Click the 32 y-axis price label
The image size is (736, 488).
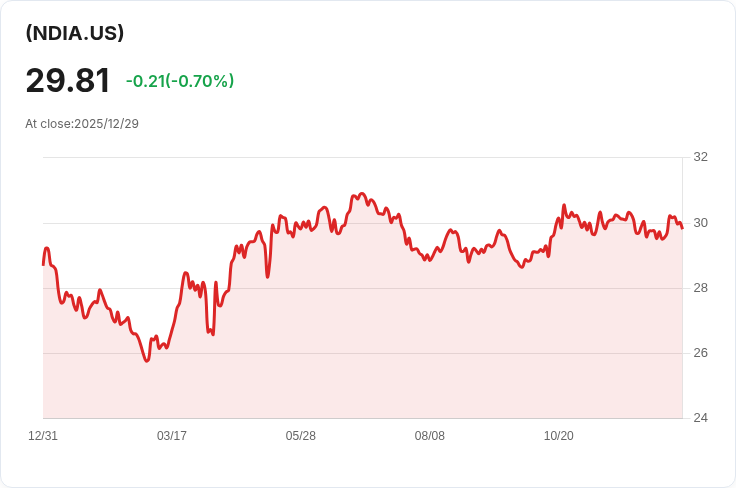click(700, 157)
